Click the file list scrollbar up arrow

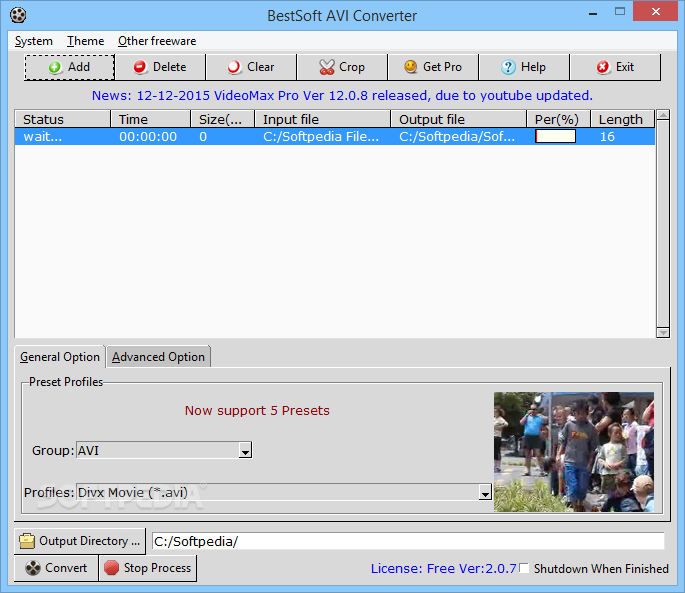point(663,115)
